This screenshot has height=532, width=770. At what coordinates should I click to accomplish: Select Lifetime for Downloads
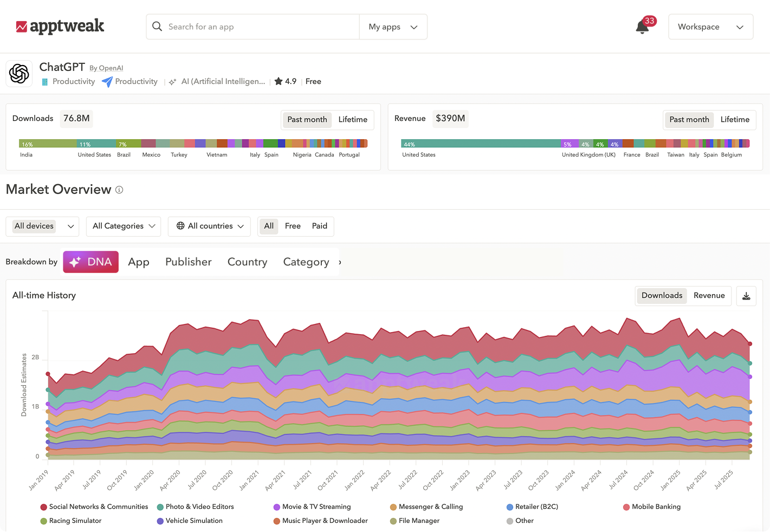pos(353,120)
